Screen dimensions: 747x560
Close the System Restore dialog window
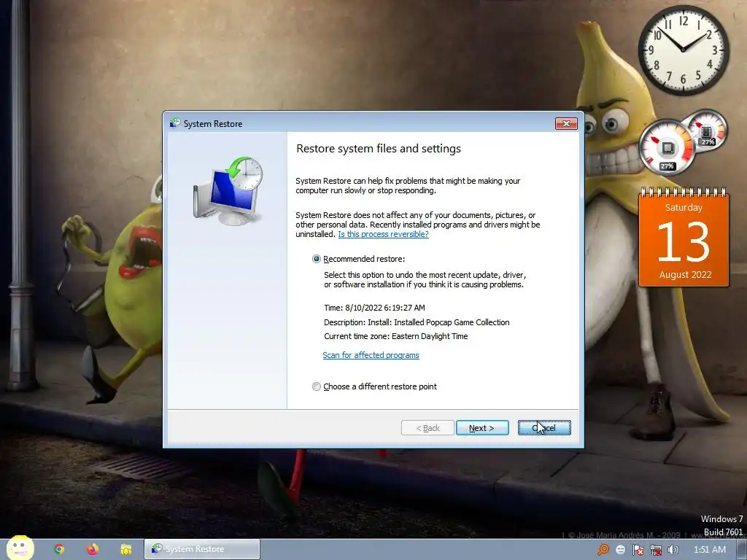(566, 124)
